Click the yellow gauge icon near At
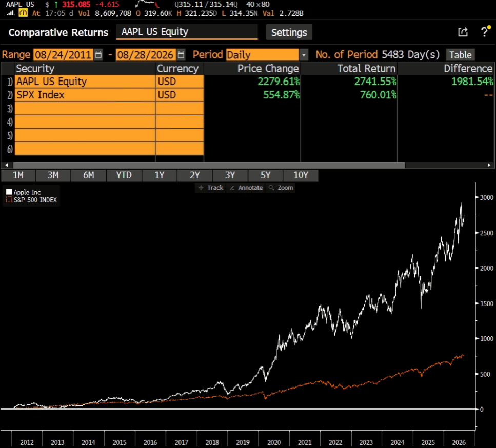 point(23,13)
